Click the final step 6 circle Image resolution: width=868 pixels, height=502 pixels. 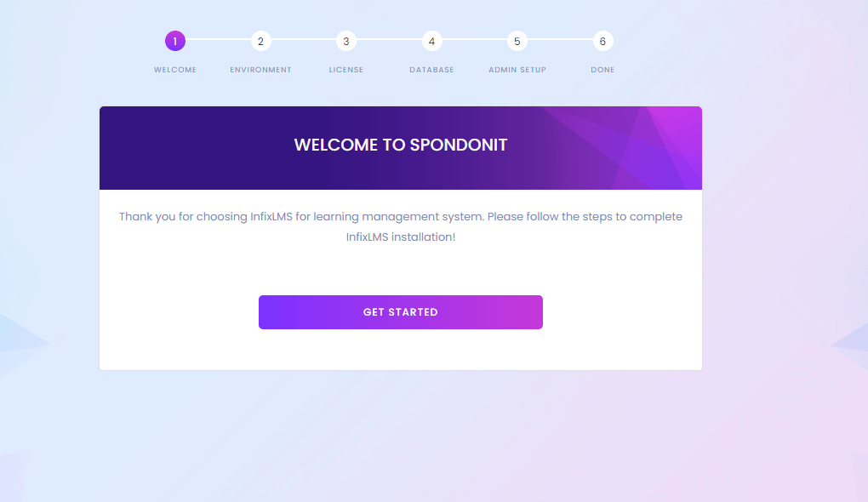coord(602,41)
